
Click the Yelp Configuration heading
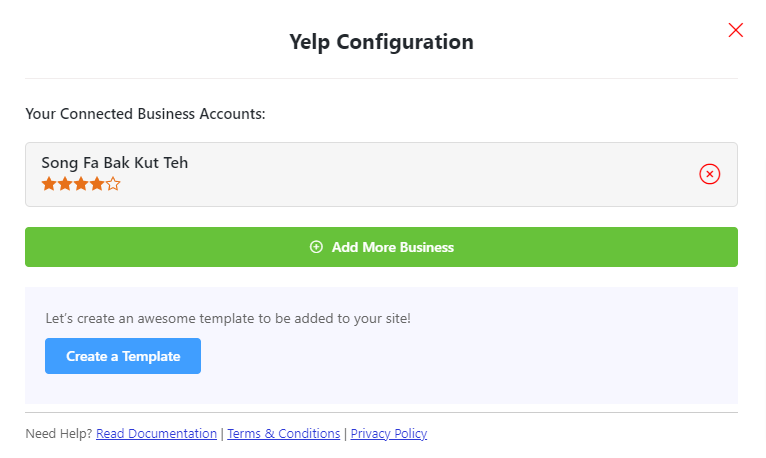[382, 42]
